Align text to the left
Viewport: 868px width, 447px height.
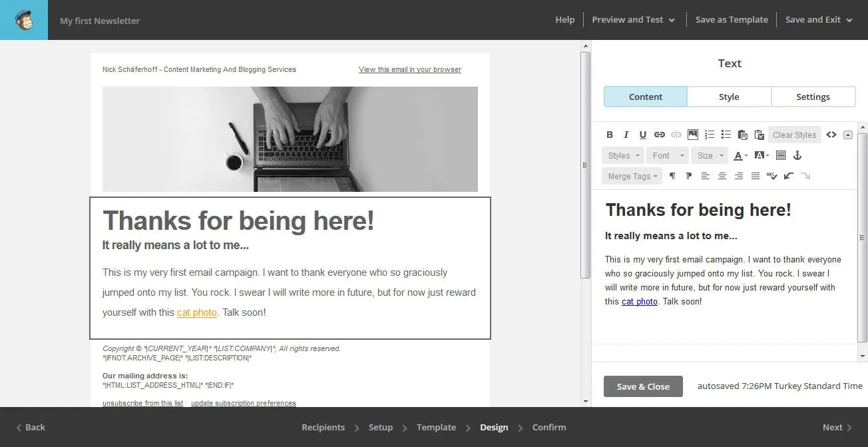tap(706, 176)
